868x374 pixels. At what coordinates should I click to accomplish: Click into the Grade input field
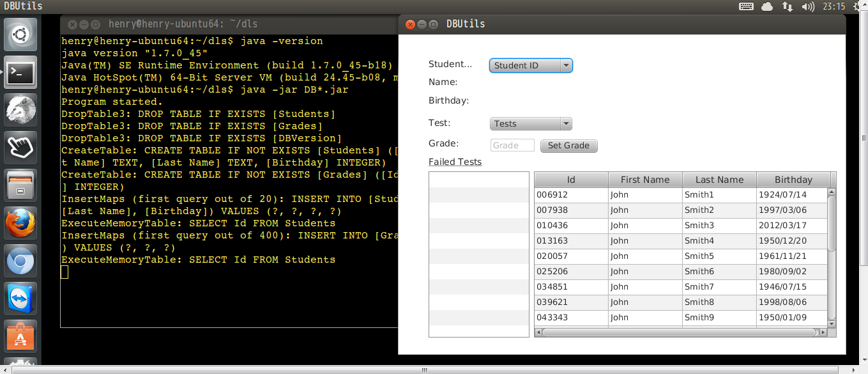click(x=512, y=146)
